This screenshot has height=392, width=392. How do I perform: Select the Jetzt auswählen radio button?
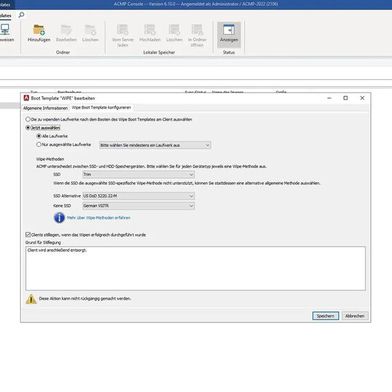pos(28,128)
